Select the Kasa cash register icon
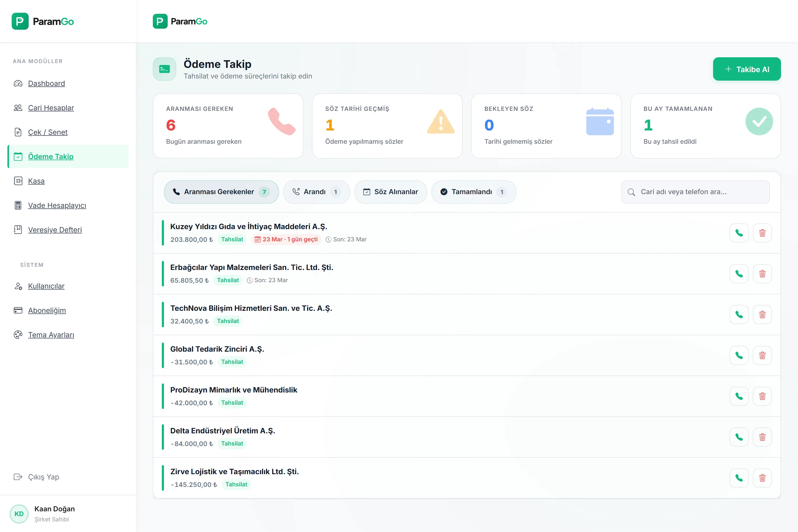Screen dimensions: 798x532 click(x=18, y=181)
